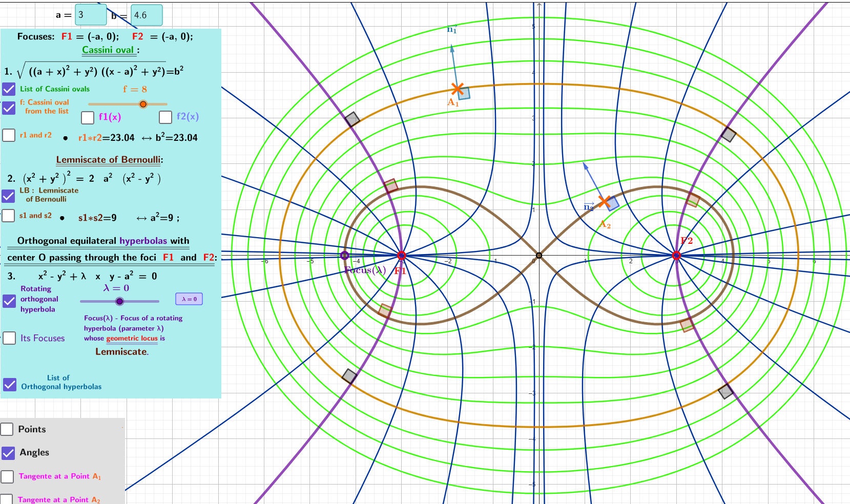Show Its Focuses for the hyperbola
The height and width of the screenshot is (504, 850).
tap(10, 338)
